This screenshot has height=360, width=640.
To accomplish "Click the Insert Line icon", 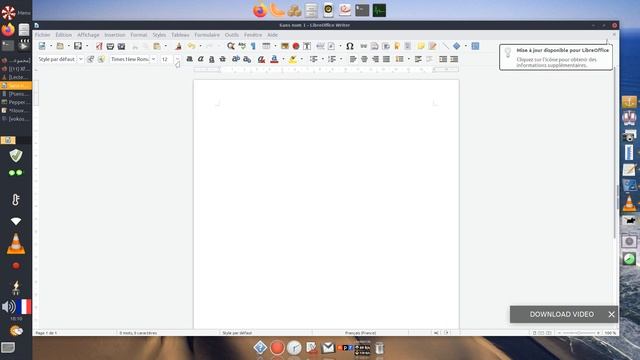I will (445, 46).
